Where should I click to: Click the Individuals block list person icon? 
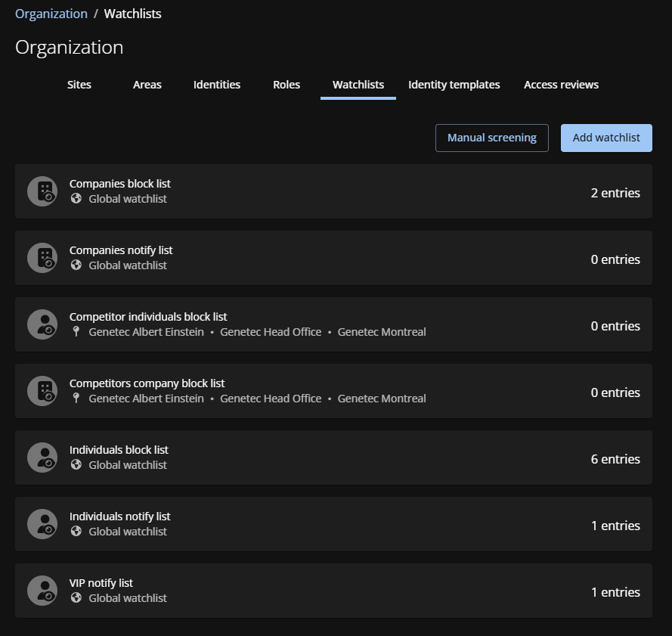coord(42,458)
